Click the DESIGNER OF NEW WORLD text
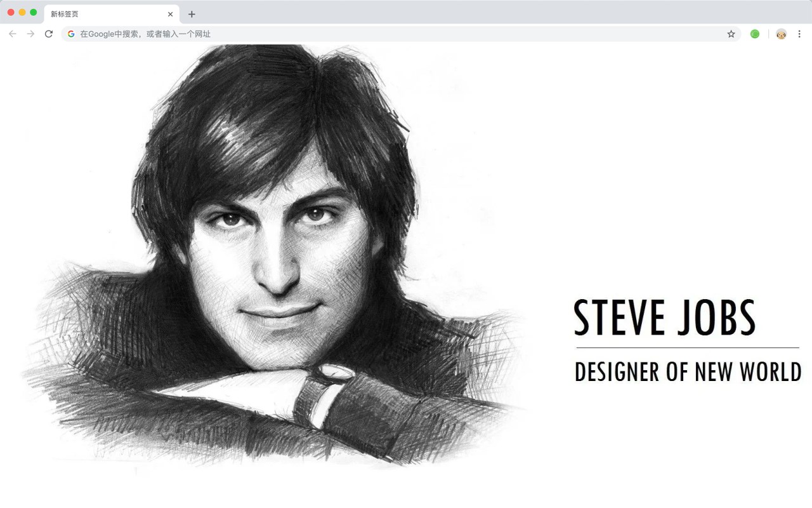This screenshot has width=812, height=508. 688,371
